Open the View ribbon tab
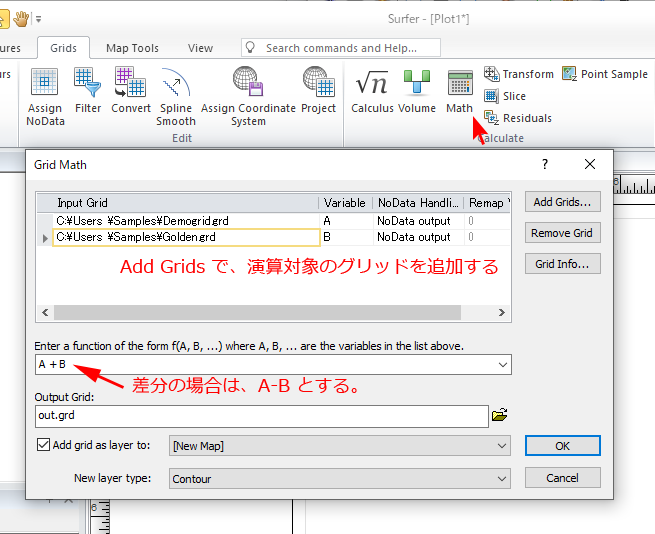655x534 pixels. 200,47
